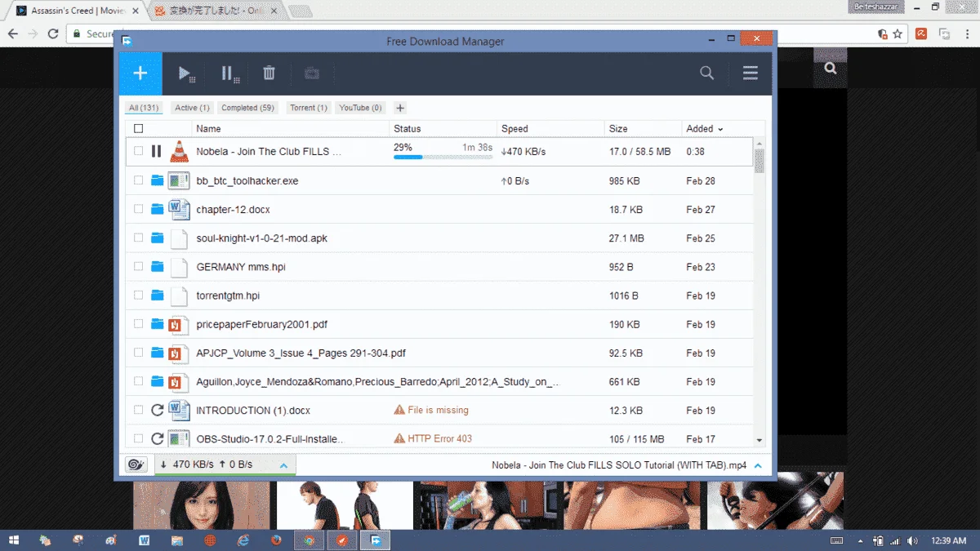Show All (131) downloads tab
Image resolution: width=980 pixels, height=551 pixels.
[144, 108]
